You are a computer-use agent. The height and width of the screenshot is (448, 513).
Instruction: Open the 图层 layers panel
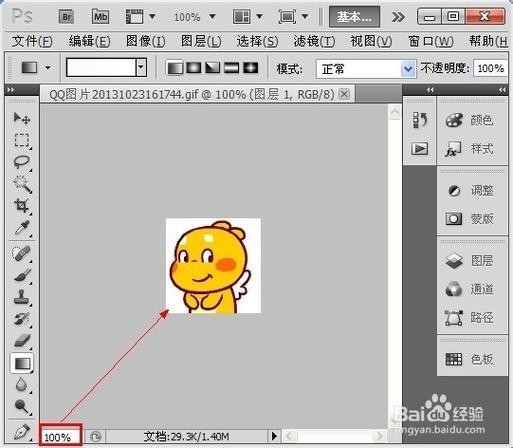pyautogui.click(x=470, y=261)
